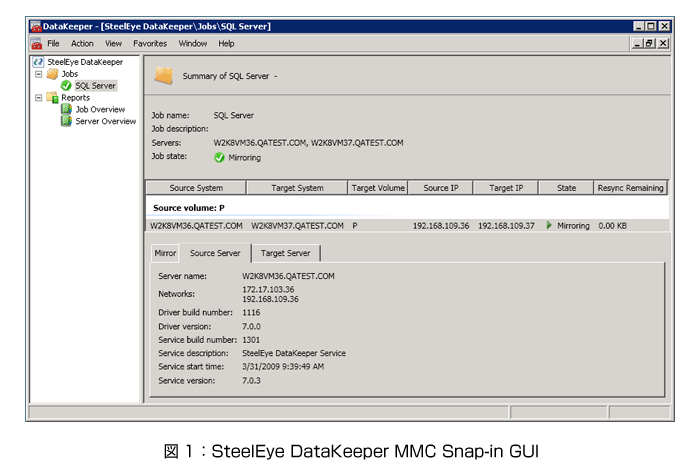Click driver version value 7.0.0
The image size is (700, 470).
click(x=251, y=326)
